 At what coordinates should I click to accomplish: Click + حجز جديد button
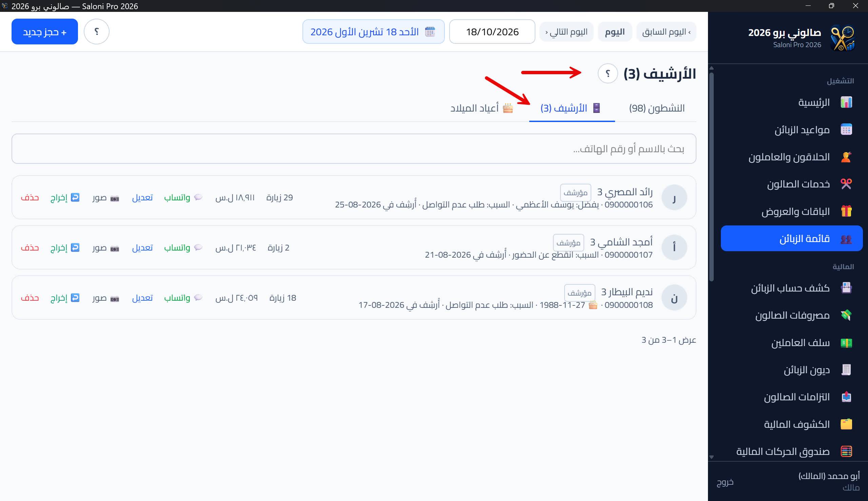45,32
